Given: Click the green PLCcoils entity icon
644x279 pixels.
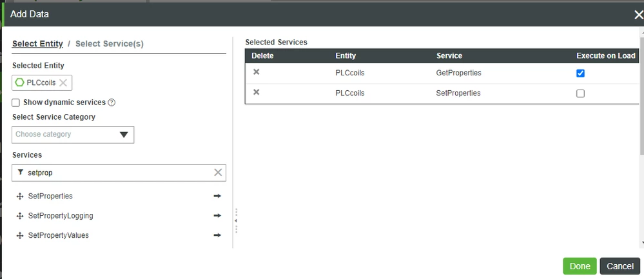Looking at the screenshot, I should pyautogui.click(x=20, y=82).
